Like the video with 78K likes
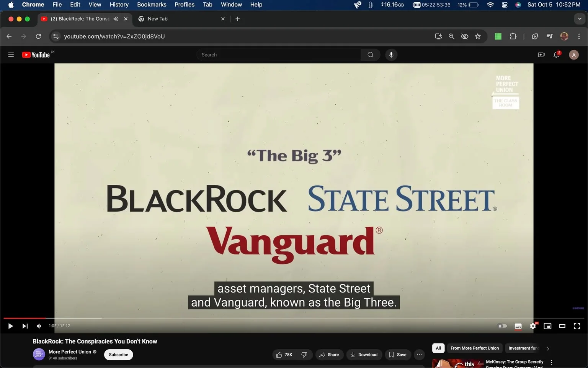This screenshot has width=588, height=368. tap(284, 355)
